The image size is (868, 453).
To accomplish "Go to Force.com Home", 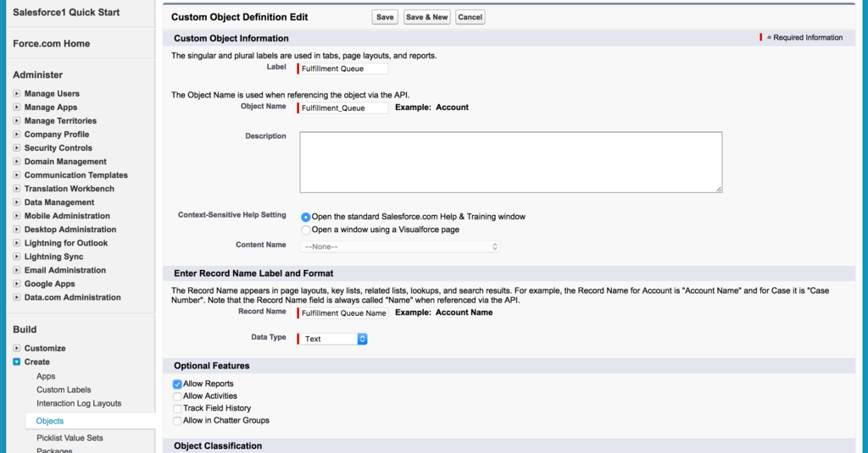I will (51, 43).
